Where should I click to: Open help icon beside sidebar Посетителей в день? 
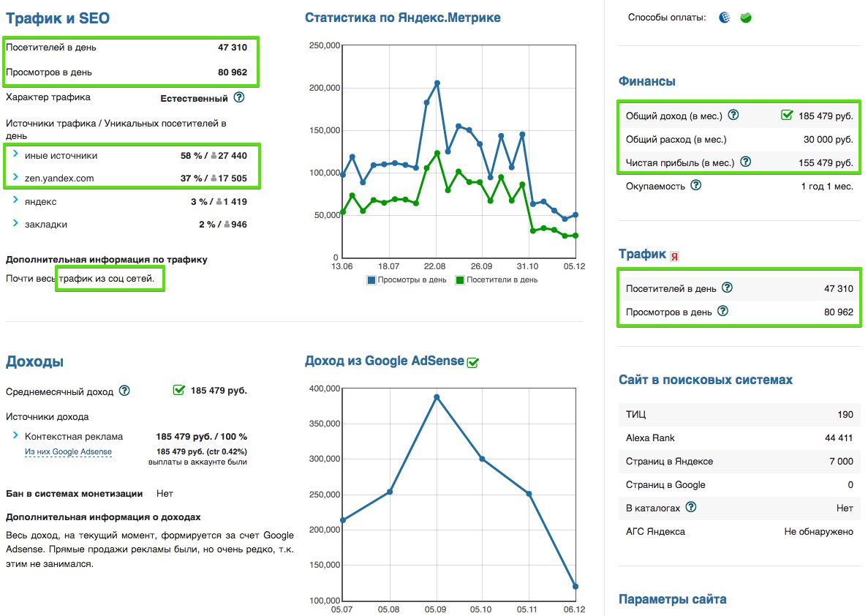pyautogui.click(x=728, y=288)
